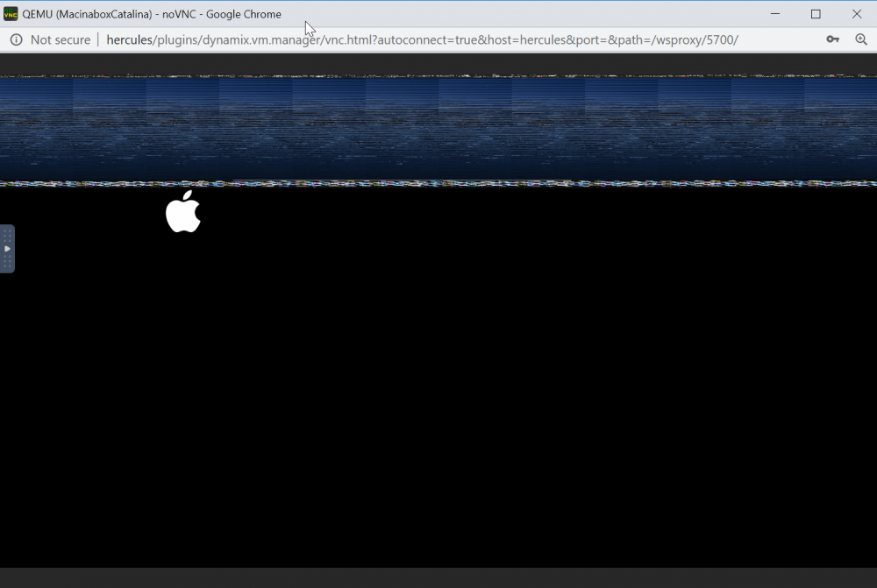Maximize the Chrome window
This screenshot has height=588, width=877.
pos(816,14)
